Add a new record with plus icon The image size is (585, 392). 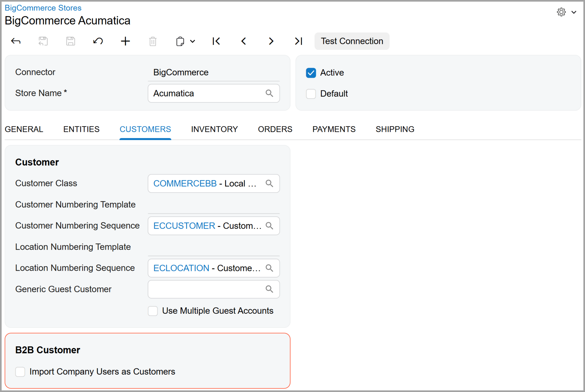[125, 41]
